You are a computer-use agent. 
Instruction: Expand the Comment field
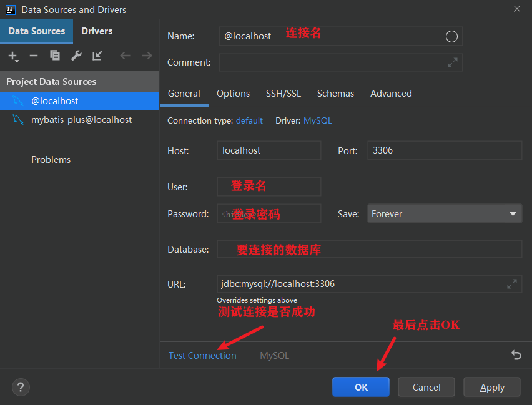click(453, 62)
